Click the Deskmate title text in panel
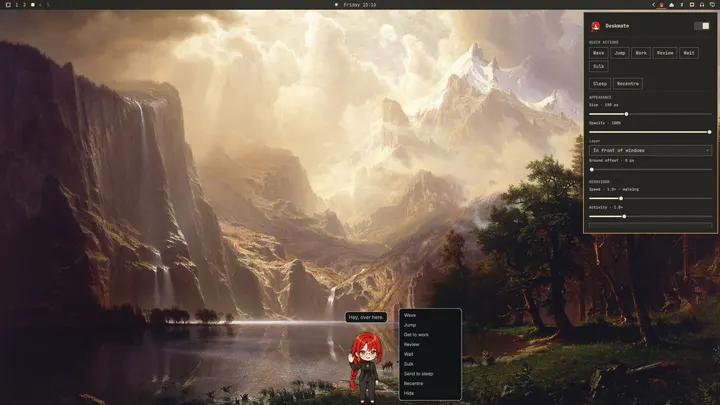This screenshot has height=405, width=720. tap(617, 26)
